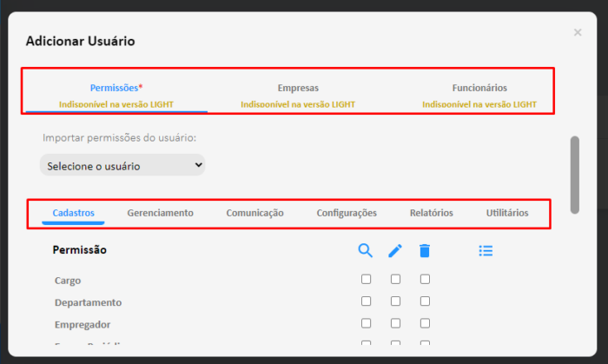Open the Relatórios permissions tab
This screenshot has width=608, height=364.
click(431, 213)
